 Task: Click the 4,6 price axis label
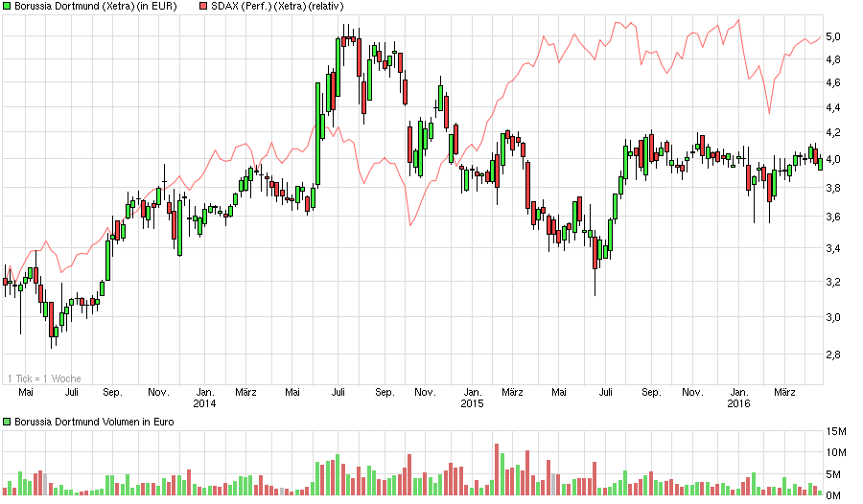833,83
